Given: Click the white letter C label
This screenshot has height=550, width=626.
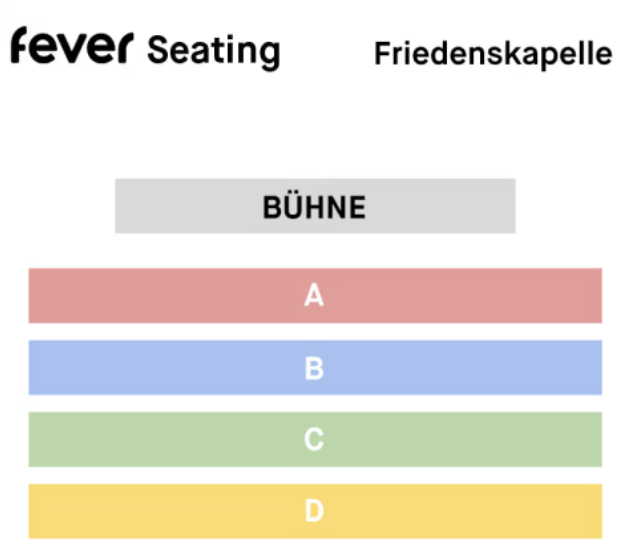Looking at the screenshot, I should tap(314, 439).
